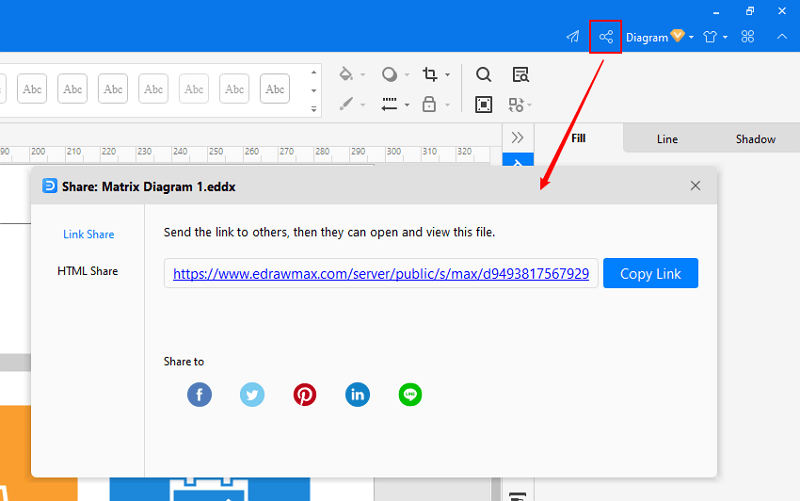The height and width of the screenshot is (501, 800).
Task: Open the four-squares apps icon
Action: (747, 37)
